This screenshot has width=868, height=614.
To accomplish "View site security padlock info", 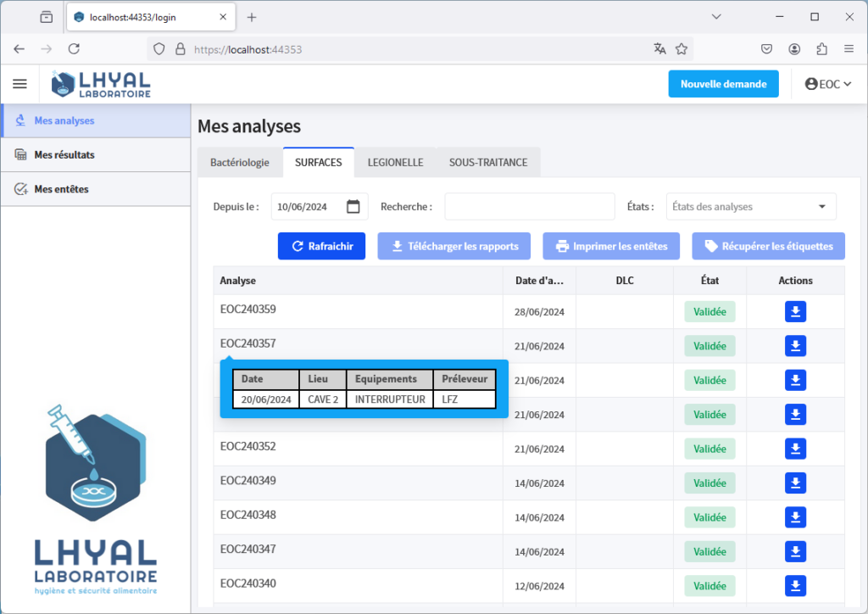I will (181, 48).
